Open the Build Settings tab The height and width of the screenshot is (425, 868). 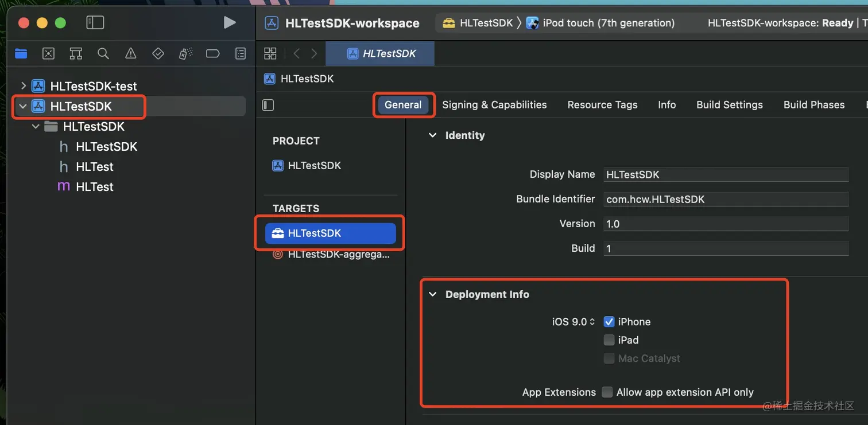tap(730, 105)
